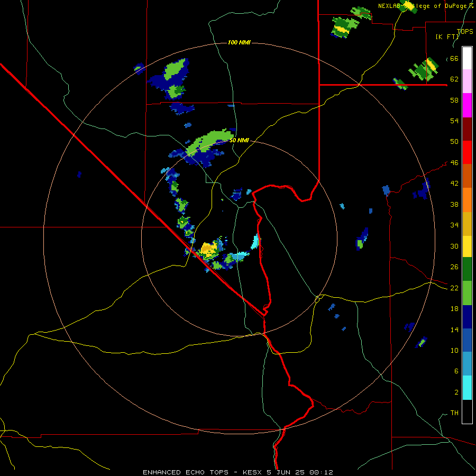This screenshot has width=476, height=476.
Task: Click the legend value 14
Action: coord(454,329)
